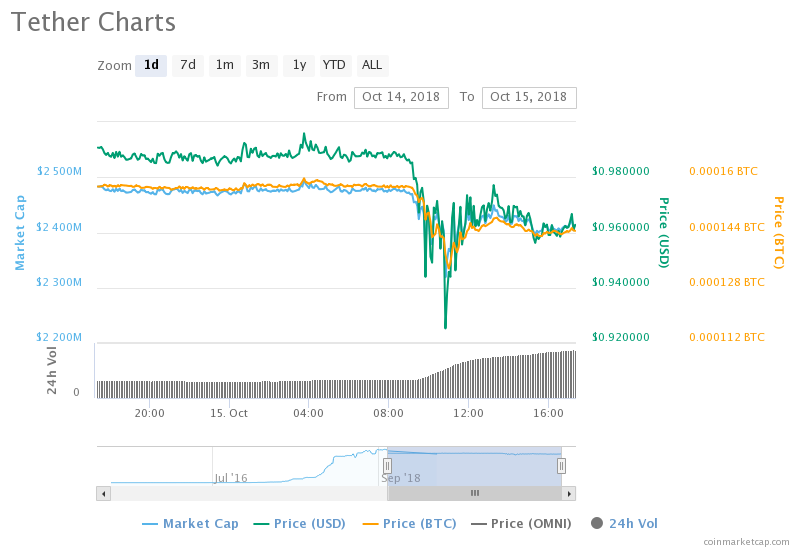Click the 0.000112 BTC axis label
The image size is (800, 550).
click(x=727, y=337)
